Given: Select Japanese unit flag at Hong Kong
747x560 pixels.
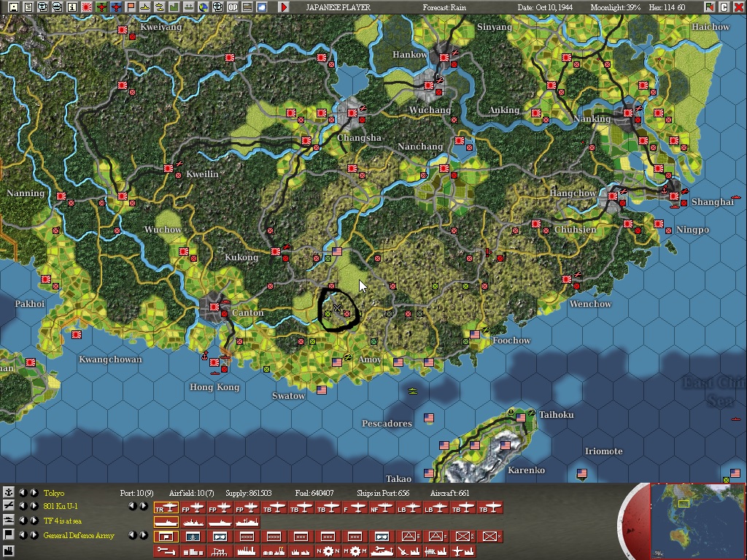Looking at the screenshot, I should 214,362.
